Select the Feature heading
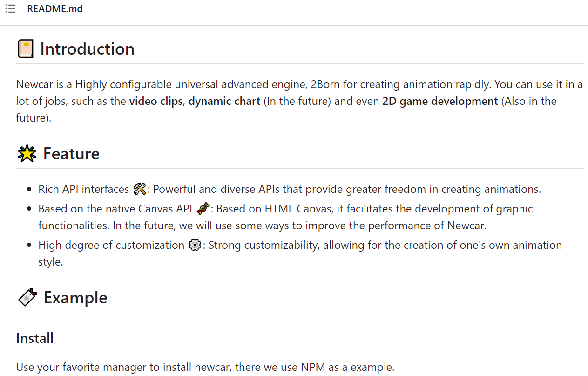The height and width of the screenshot is (376, 588). coord(71,154)
